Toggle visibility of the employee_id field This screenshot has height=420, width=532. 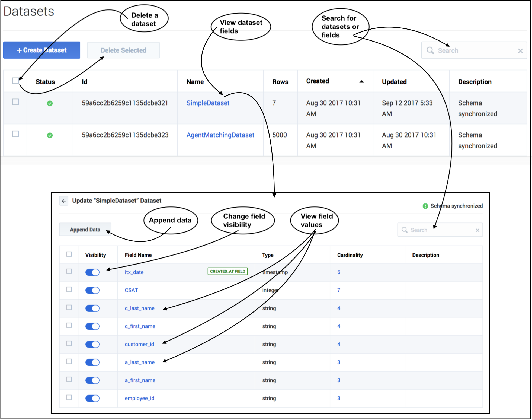coord(92,398)
